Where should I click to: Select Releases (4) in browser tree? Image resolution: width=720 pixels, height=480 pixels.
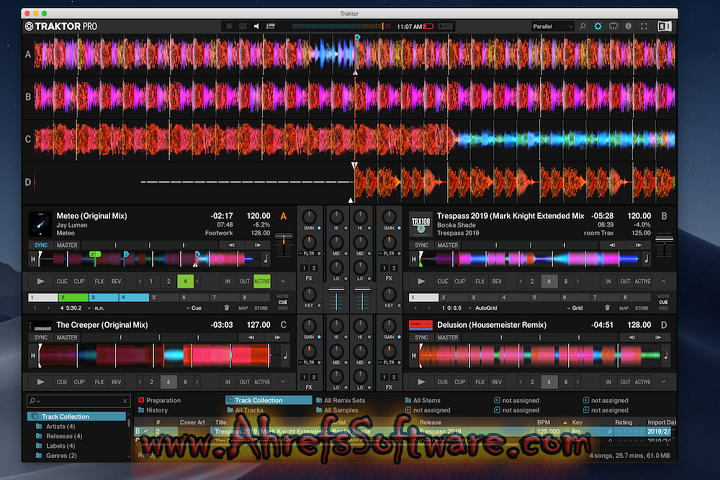[x=59, y=436]
